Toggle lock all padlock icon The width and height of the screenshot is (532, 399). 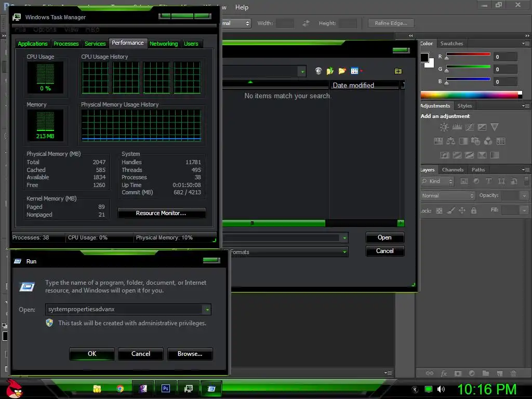(x=474, y=211)
